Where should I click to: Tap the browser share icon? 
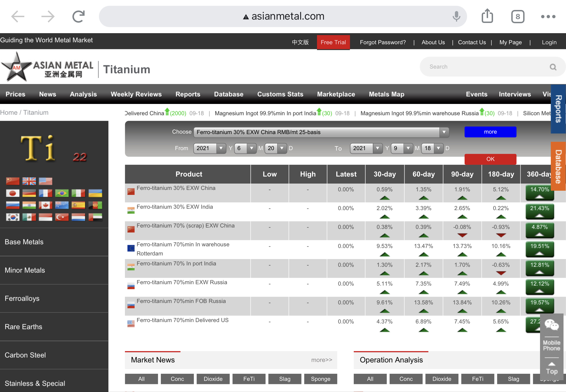pos(487,16)
